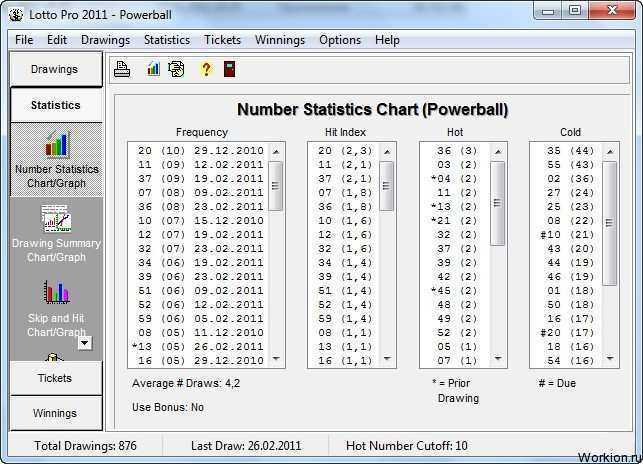Select Frequency row *13 (05) 26.02.2011
Viewport: 643px width, 464px height.
[198, 346]
